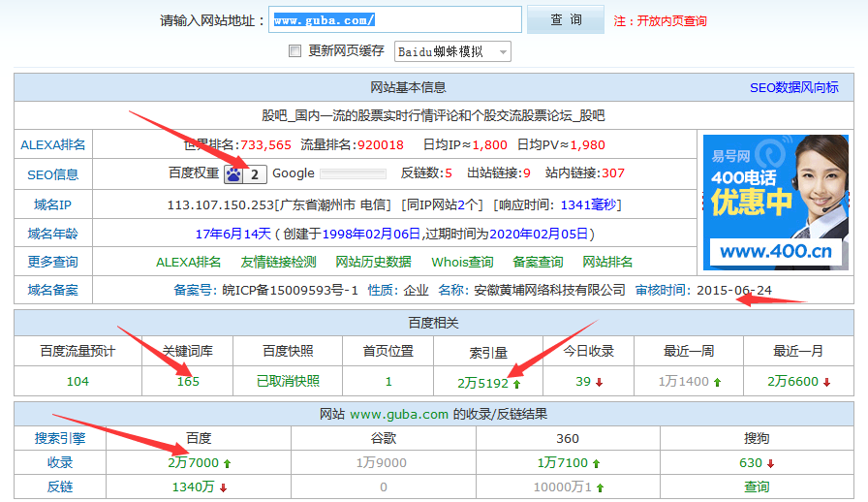Click green up arrow beside 10000万1
This screenshot has width=868, height=502.
tap(600, 488)
